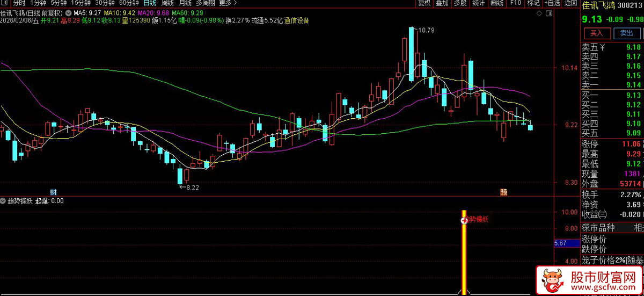Click the 卖五 order book row
644x296 pixels.
click(612, 47)
